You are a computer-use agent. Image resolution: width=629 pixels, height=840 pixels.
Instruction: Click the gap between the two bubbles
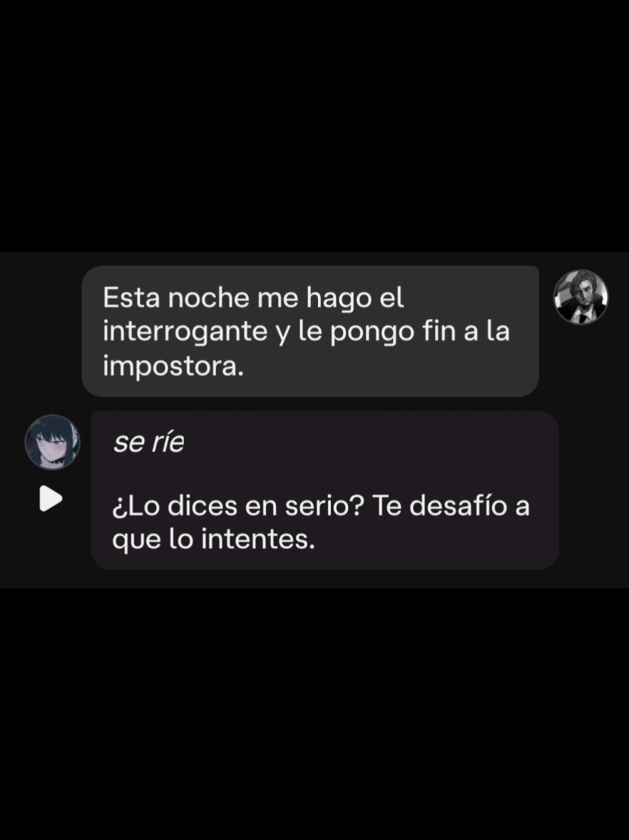(x=314, y=404)
